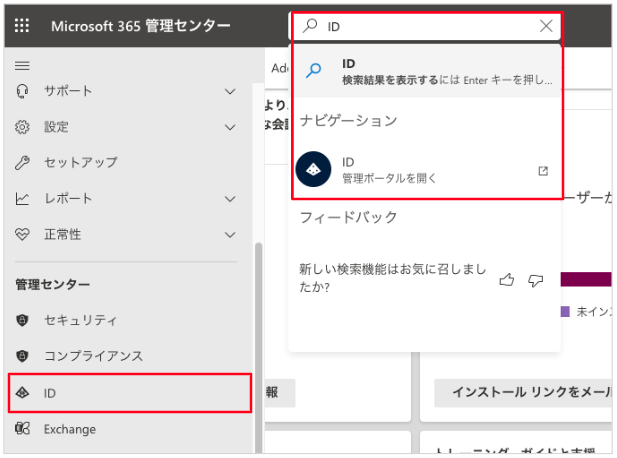The width and height of the screenshot is (617, 458).
Task: Clear the search box with X
Action: click(x=546, y=26)
